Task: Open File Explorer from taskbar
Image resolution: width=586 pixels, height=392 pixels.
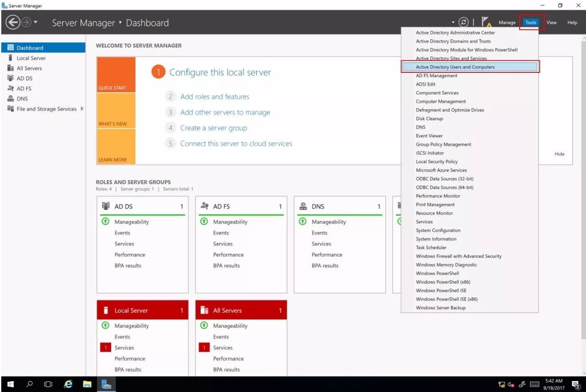Action: tap(87, 384)
